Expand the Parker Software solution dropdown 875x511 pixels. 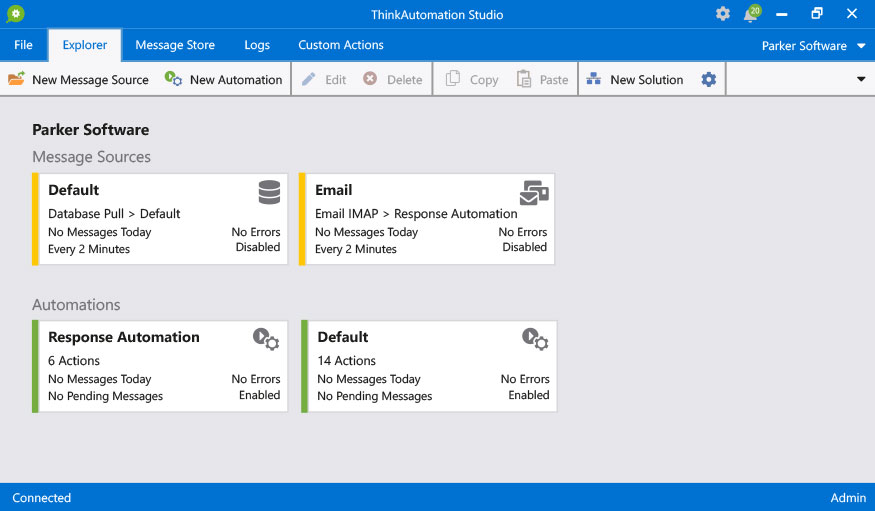pos(861,46)
